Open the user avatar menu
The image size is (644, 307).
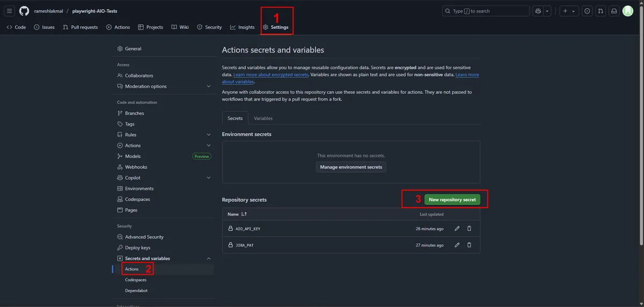(x=628, y=11)
